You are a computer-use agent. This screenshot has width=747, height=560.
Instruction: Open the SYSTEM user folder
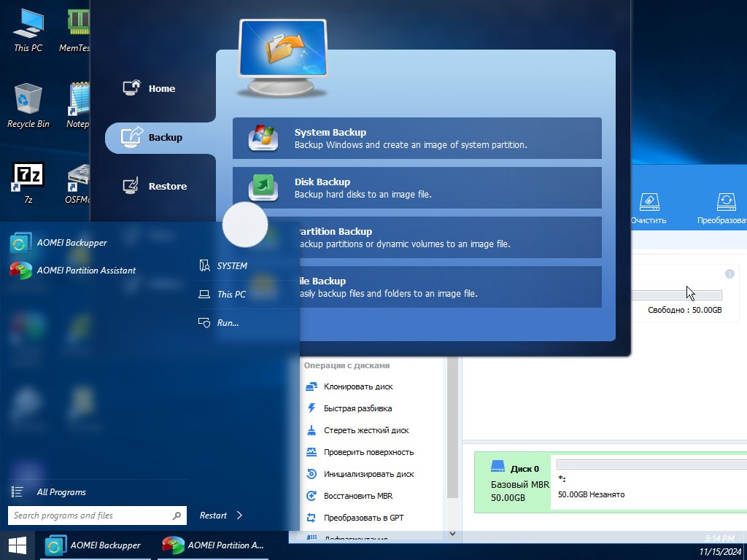point(232,266)
